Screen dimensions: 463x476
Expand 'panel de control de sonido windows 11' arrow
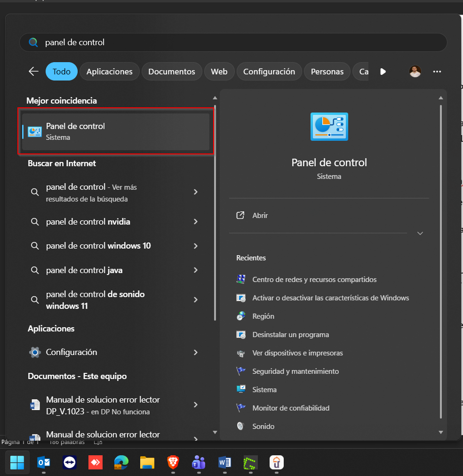pos(196,300)
